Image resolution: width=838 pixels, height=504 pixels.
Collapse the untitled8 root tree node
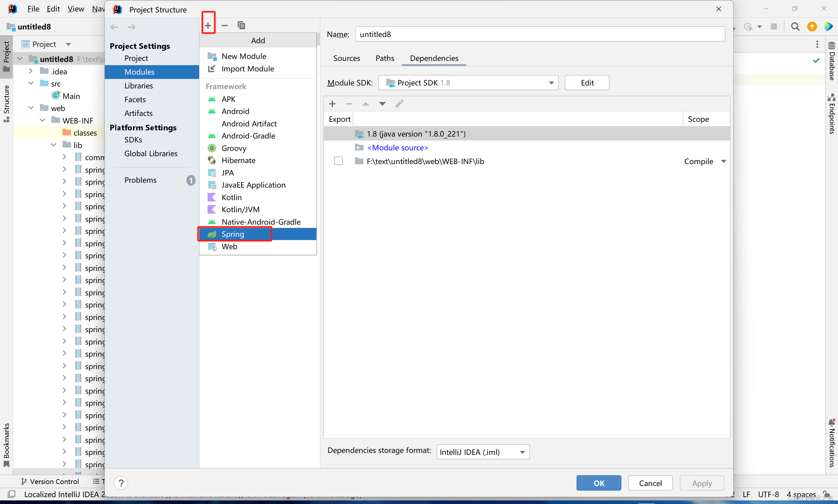(x=20, y=59)
